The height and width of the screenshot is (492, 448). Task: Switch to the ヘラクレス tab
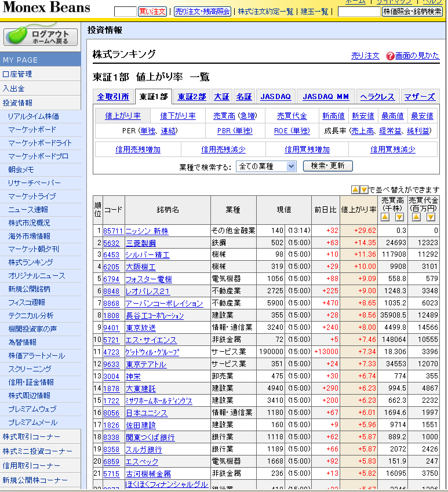(x=377, y=97)
